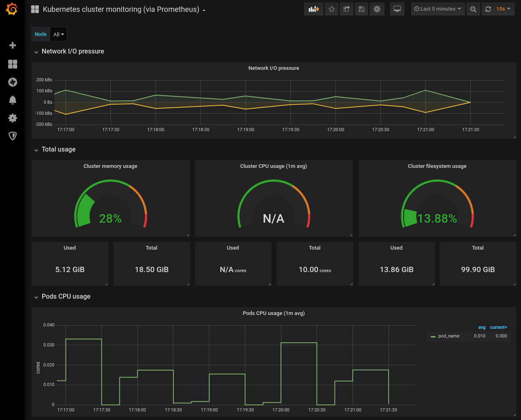Click the Share dashboard icon

(x=346, y=9)
